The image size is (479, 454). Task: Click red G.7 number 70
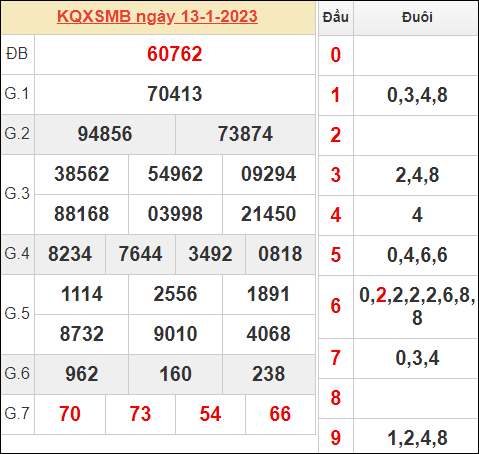pyautogui.click(x=70, y=414)
